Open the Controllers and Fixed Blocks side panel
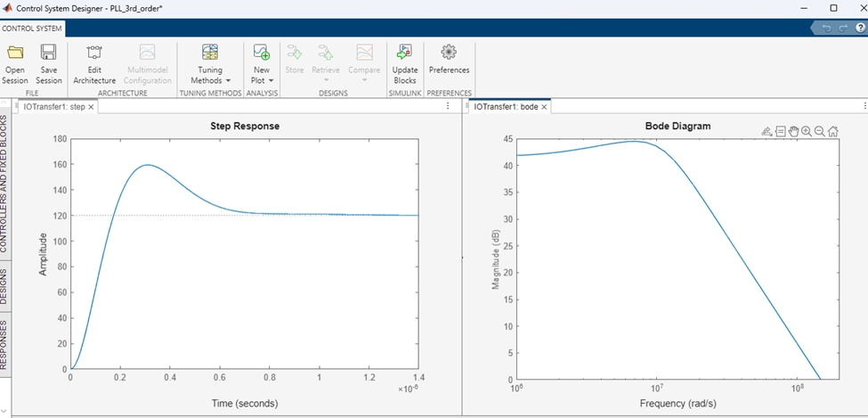The image size is (868, 418). point(4,184)
